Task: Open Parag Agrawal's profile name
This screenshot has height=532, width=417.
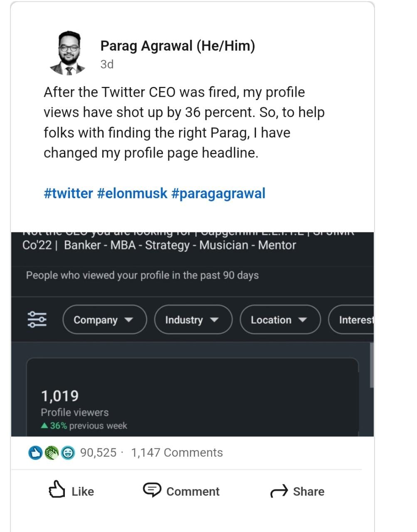Action: click(178, 46)
